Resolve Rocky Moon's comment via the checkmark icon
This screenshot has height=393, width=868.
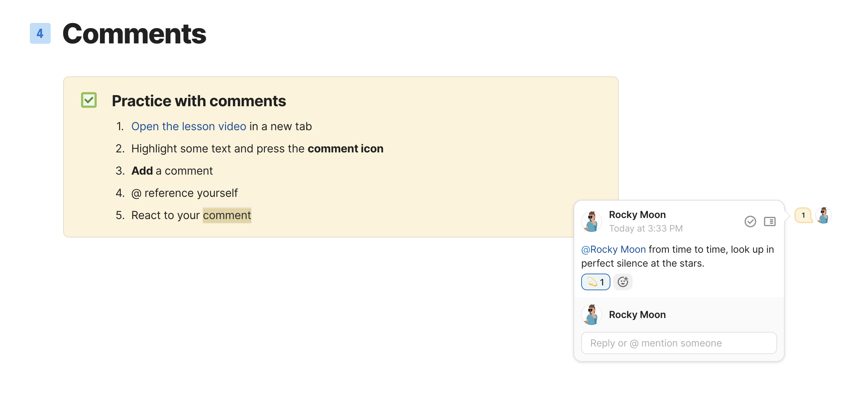(x=750, y=221)
